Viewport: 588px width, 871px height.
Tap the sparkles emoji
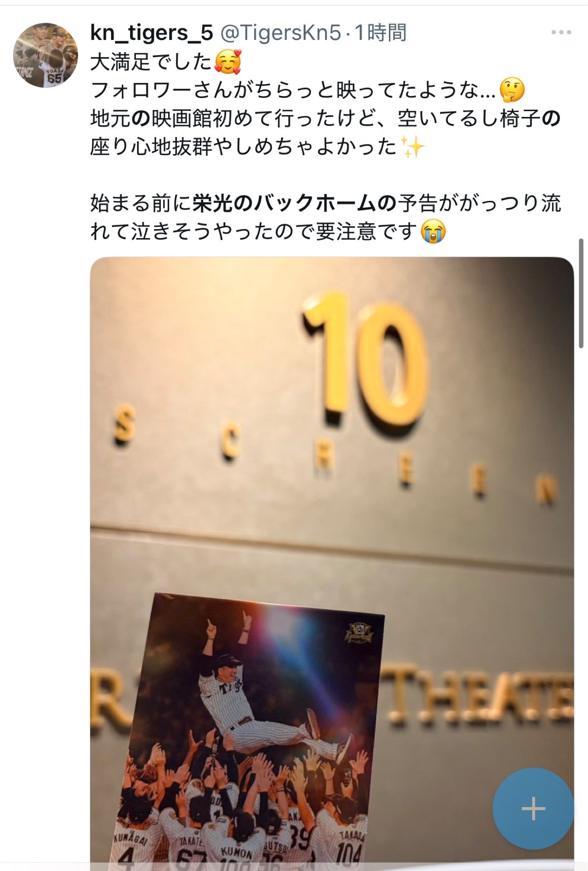413,147
